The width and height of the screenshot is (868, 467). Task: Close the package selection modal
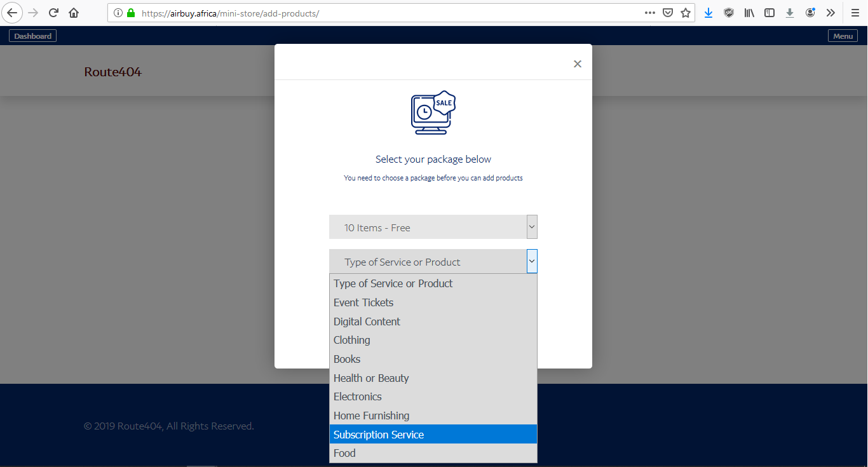coord(577,64)
